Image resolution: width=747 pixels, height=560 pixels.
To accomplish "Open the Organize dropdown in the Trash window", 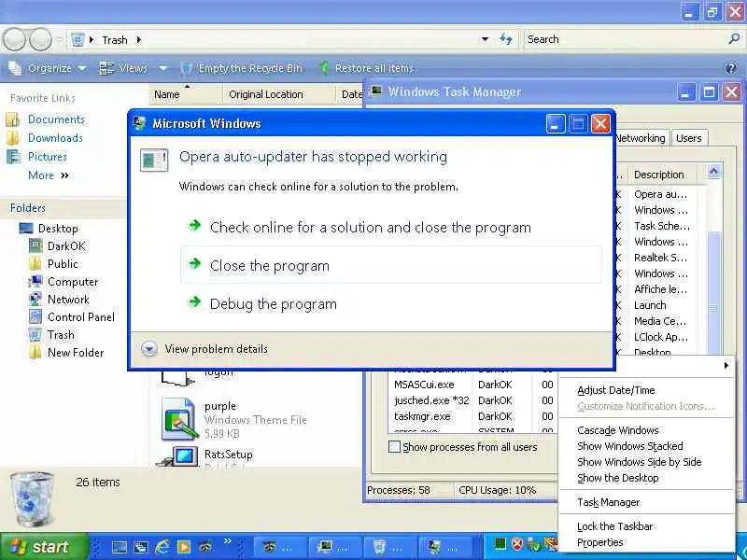I will tap(48, 68).
